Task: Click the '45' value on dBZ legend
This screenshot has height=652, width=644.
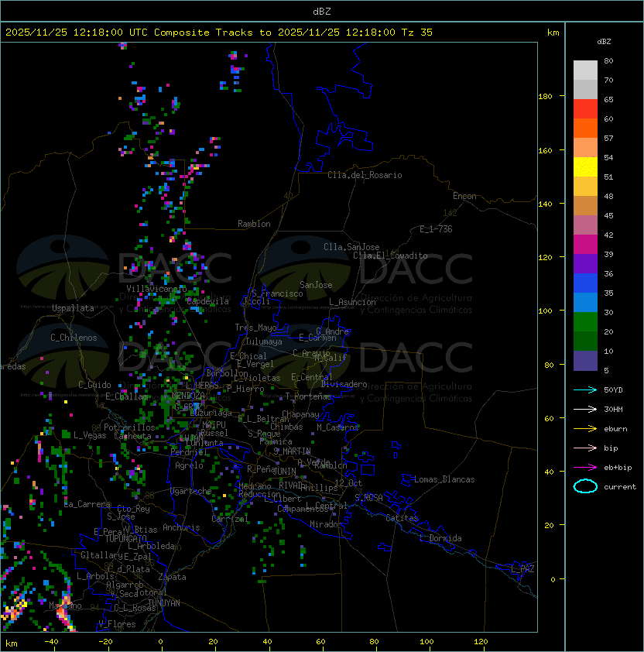Action: pyautogui.click(x=608, y=216)
